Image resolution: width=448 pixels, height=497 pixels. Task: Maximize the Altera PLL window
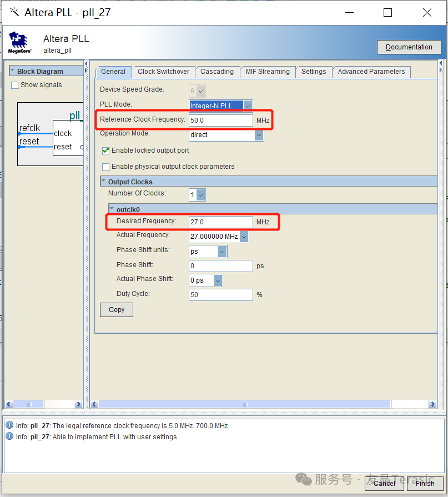[388, 13]
